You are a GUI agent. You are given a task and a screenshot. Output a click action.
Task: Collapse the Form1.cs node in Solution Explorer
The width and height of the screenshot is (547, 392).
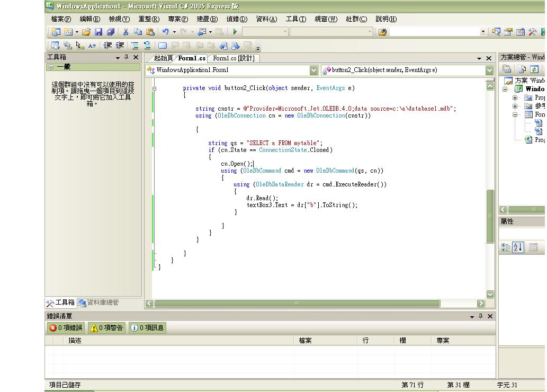pyautogui.click(x=515, y=114)
